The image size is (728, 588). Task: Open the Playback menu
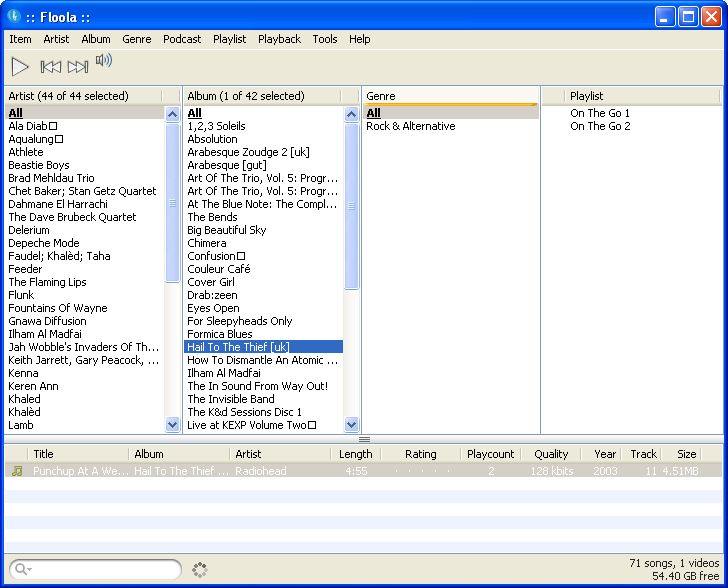pyautogui.click(x=279, y=39)
